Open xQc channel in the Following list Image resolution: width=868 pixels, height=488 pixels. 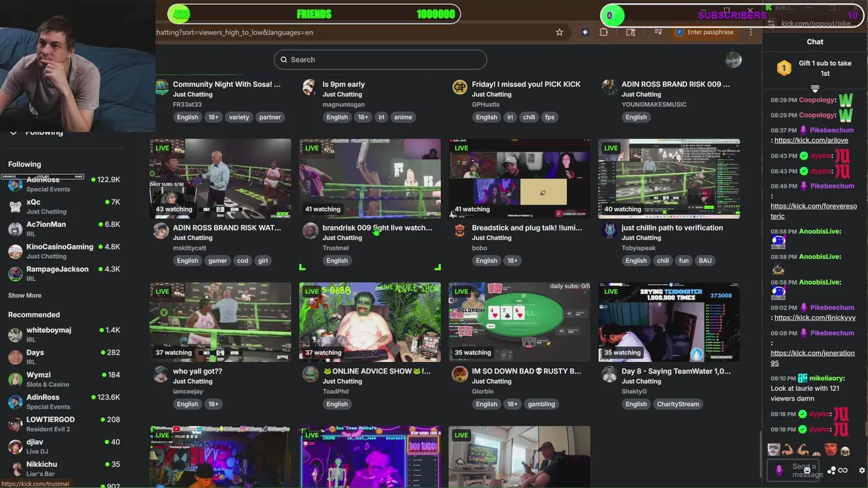[64, 206]
